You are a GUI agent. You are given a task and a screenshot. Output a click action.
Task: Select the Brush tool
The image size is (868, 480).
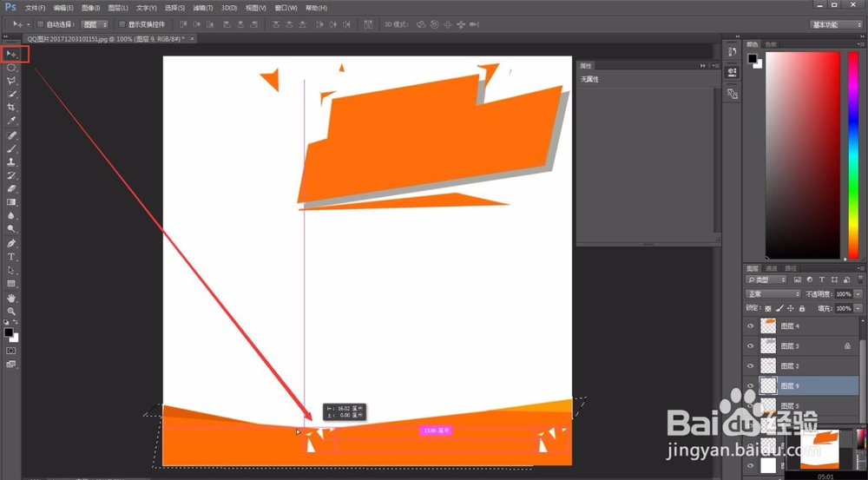tap(11, 149)
